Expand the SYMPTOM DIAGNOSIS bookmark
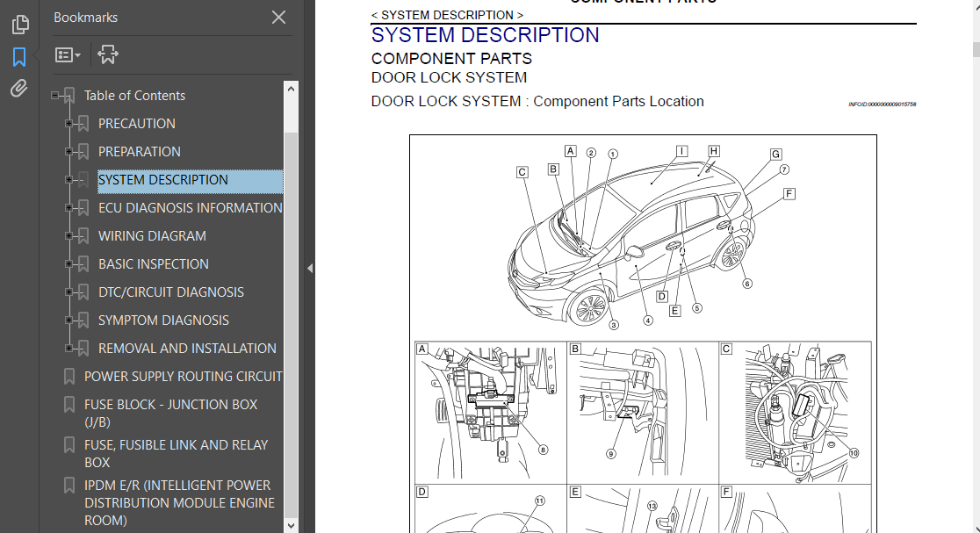The image size is (980, 533). pos(68,321)
